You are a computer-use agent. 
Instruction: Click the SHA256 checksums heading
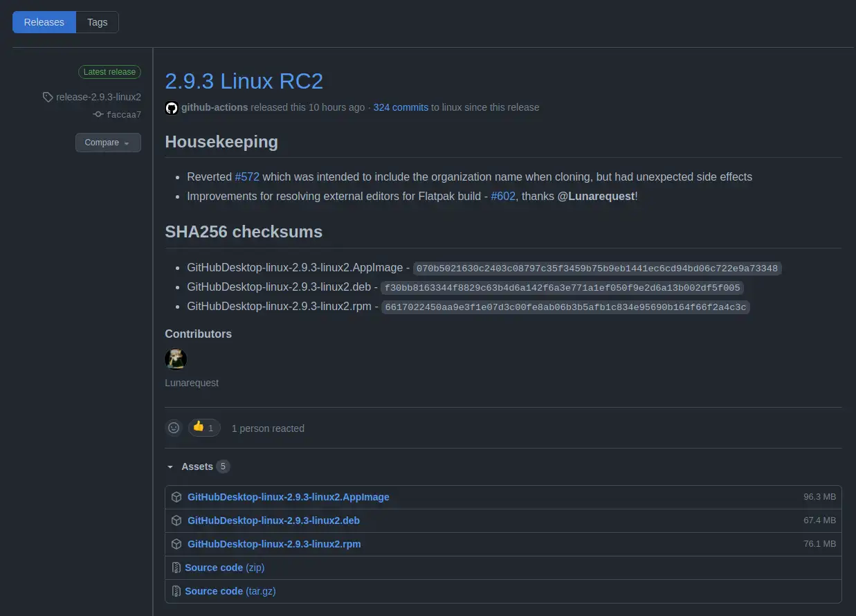pyautogui.click(x=244, y=232)
